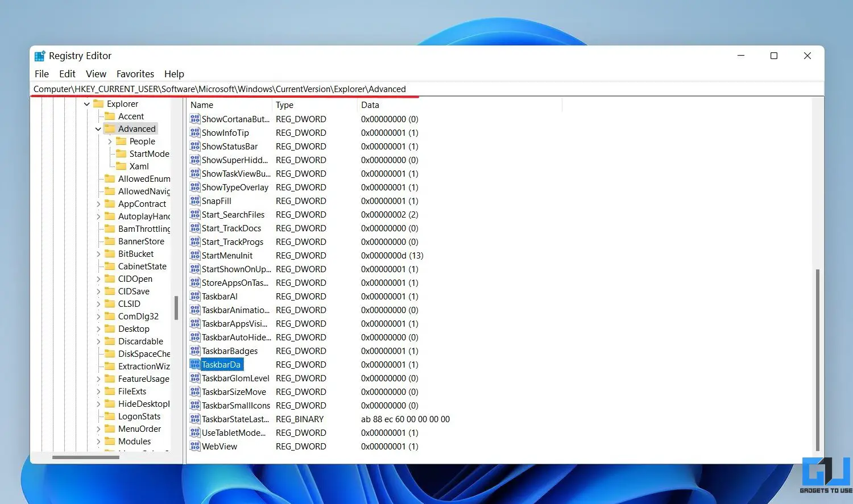Sort values by Data column header

pos(459,105)
